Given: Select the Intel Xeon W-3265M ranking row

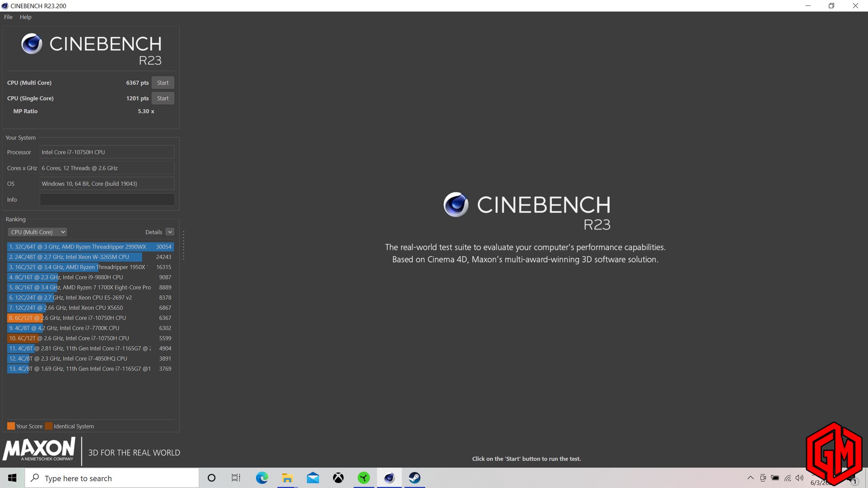Looking at the screenshot, I should tap(90, 257).
